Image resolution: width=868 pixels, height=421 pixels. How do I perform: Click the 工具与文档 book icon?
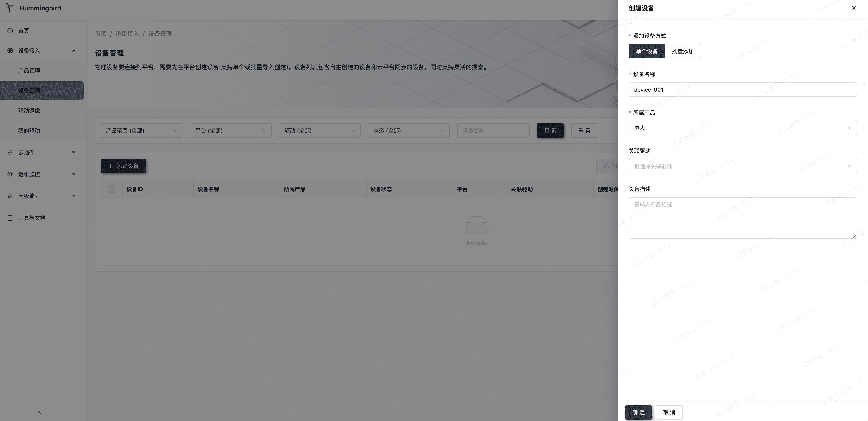click(10, 218)
